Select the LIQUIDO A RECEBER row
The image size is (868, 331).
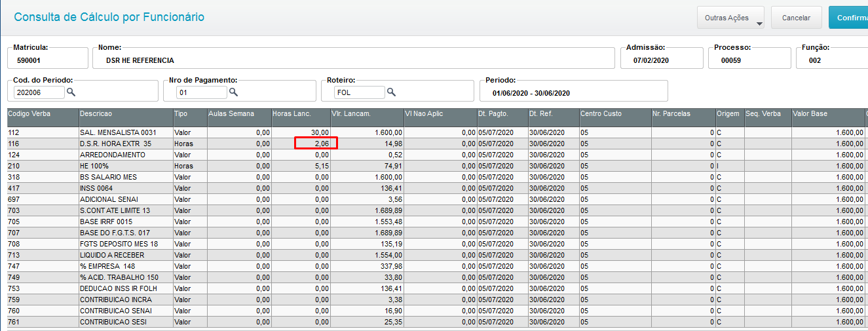point(438,255)
